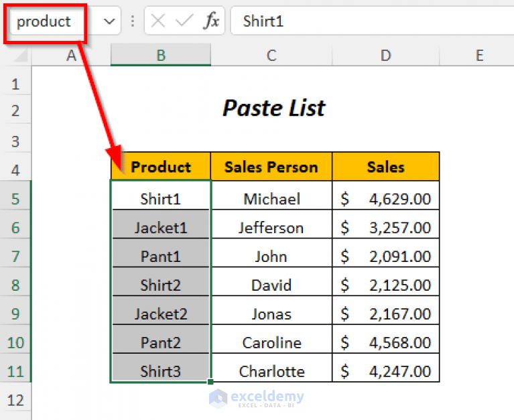This screenshot has height=420, width=514.
Task: Click the Jacket1 cell
Action: pos(161,228)
